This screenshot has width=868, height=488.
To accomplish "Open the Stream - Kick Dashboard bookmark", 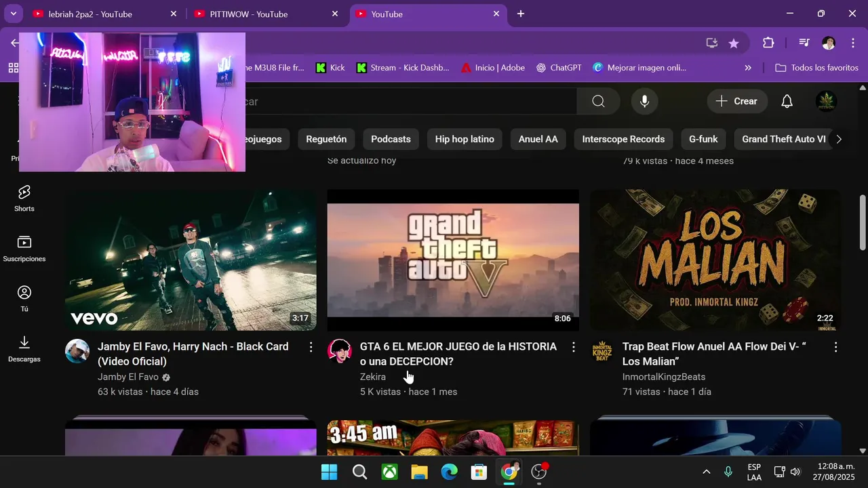I will point(403,68).
